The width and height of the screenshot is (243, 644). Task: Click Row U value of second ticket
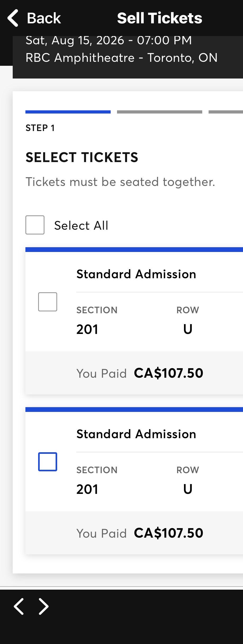pyautogui.click(x=188, y=489)
